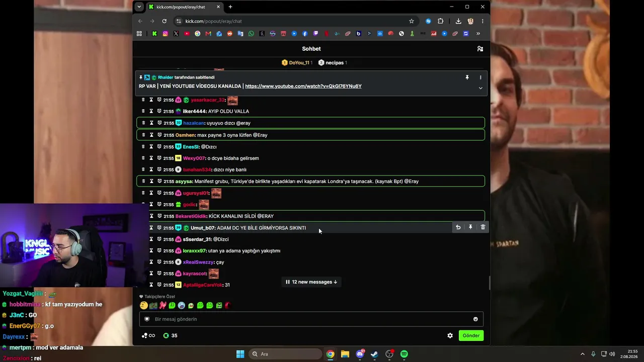The image size is (644, 362).
Task: Open channel points infinity rewards icon
Action: point(148,336)
